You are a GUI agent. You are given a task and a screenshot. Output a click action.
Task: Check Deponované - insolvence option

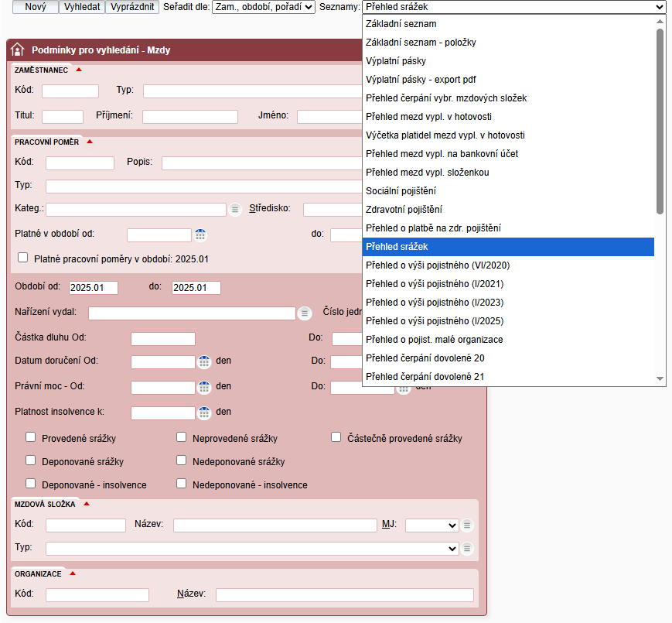click(x=31, y=484)
